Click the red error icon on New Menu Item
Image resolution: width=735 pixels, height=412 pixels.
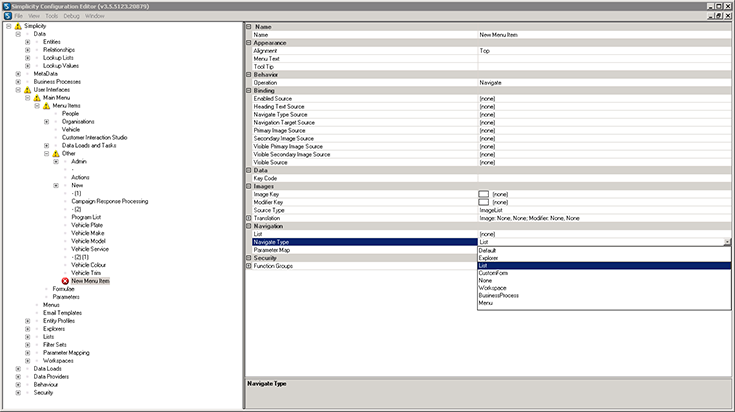point(65,281)
